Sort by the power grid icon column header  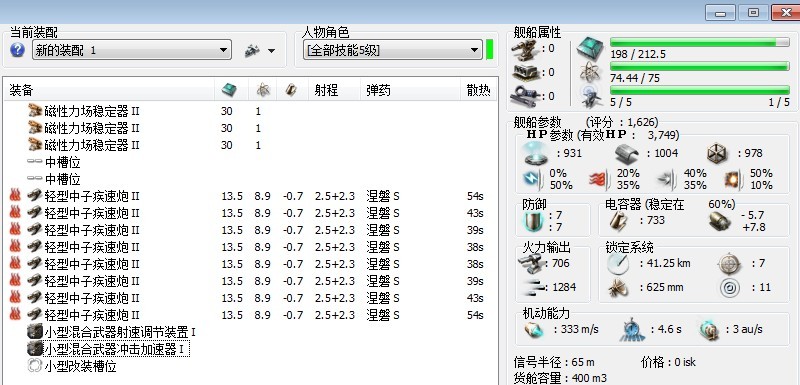(x=263, y=90)
